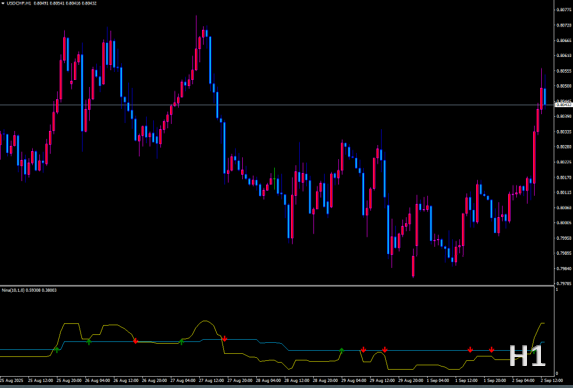This screenshot has width=573, height=388.
Task: Click the 1 Sep 04:00 time label
Action: [438, 380]
